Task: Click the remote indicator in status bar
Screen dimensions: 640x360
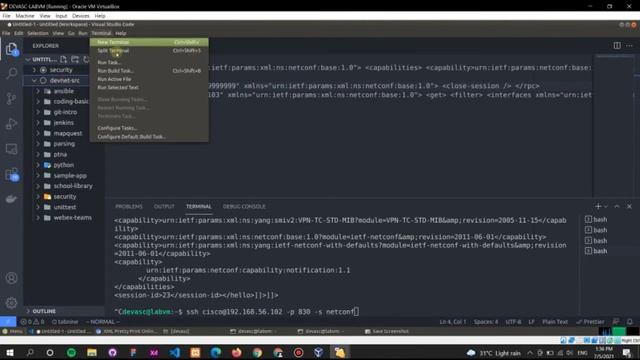Action: click(x=8, y=322)
